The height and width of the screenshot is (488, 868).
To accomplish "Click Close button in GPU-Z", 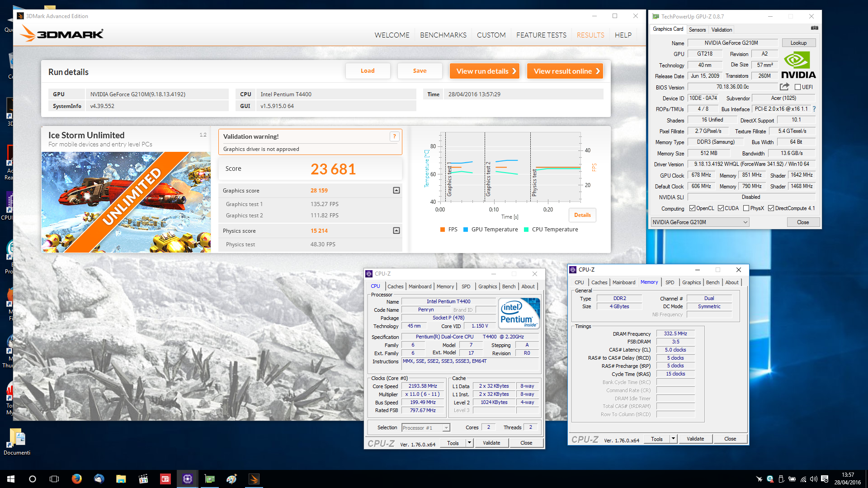I will tap(803, 222).
